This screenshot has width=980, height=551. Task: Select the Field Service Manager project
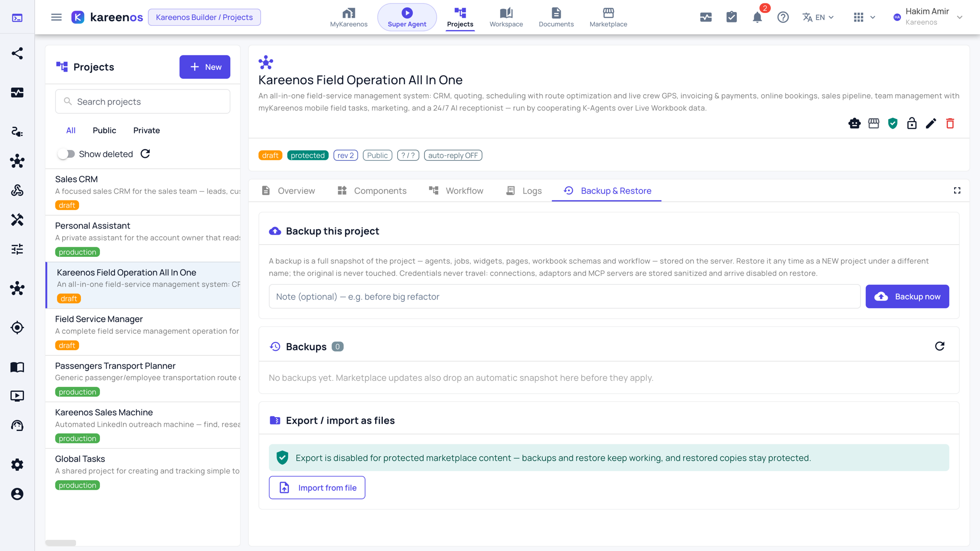143,332
